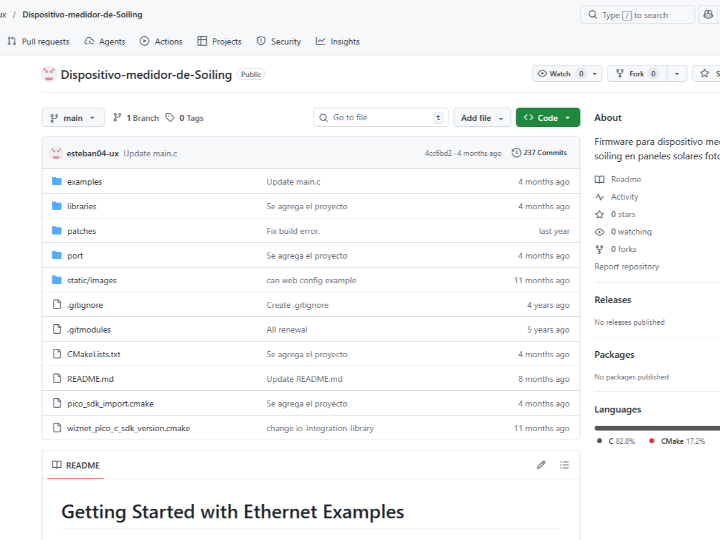Click the Go to file search field
720x540 pixels.
tap(380, 118)
